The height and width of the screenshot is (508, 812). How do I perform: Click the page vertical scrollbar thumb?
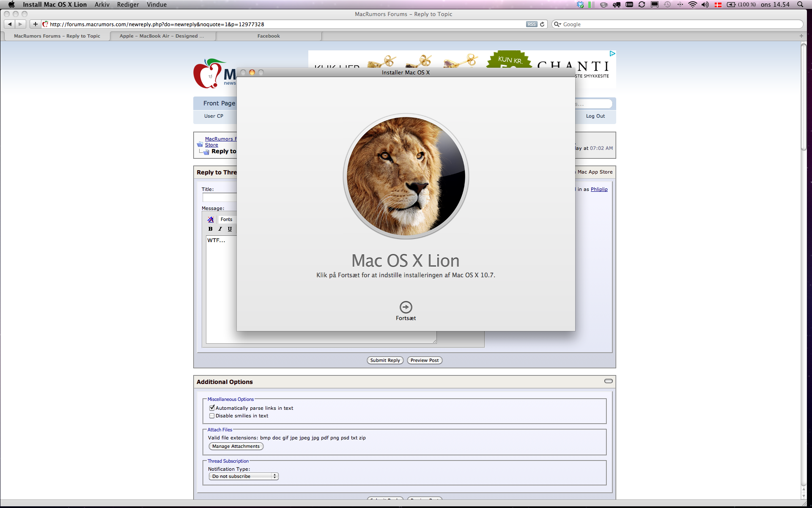point(804,97)
